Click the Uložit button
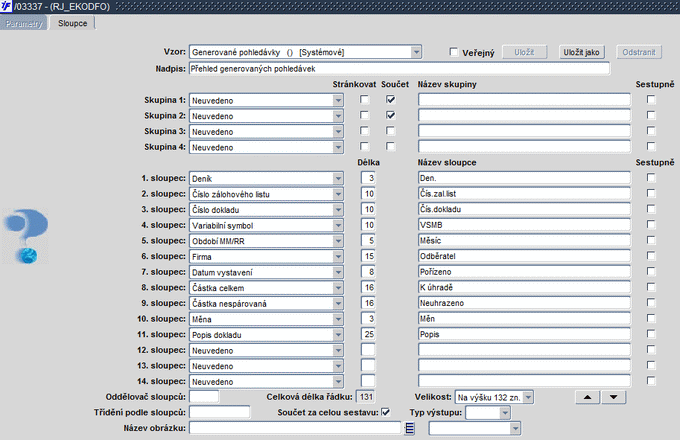Viewport: 680px width, 440px height. click(x=524, y=52)
